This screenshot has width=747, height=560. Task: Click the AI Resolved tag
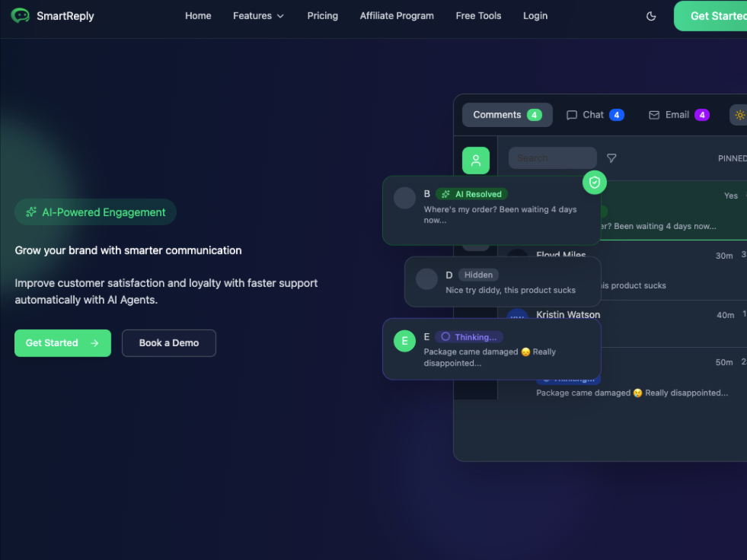coord(471,194)
